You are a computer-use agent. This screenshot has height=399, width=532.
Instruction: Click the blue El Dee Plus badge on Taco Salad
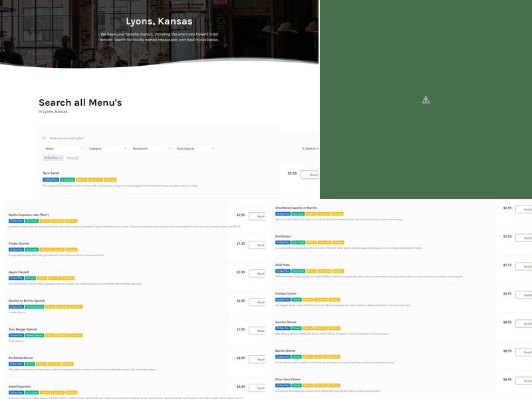tap(49, 179)
